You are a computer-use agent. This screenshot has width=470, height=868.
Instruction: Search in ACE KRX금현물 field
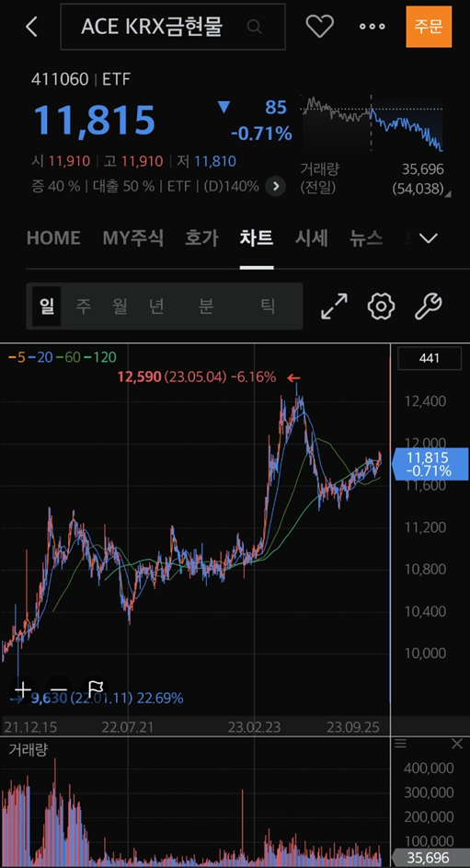173,27
